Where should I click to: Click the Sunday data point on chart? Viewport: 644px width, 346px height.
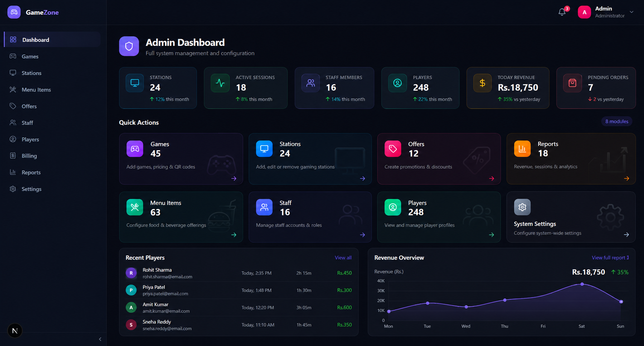(x=621, y=302)
